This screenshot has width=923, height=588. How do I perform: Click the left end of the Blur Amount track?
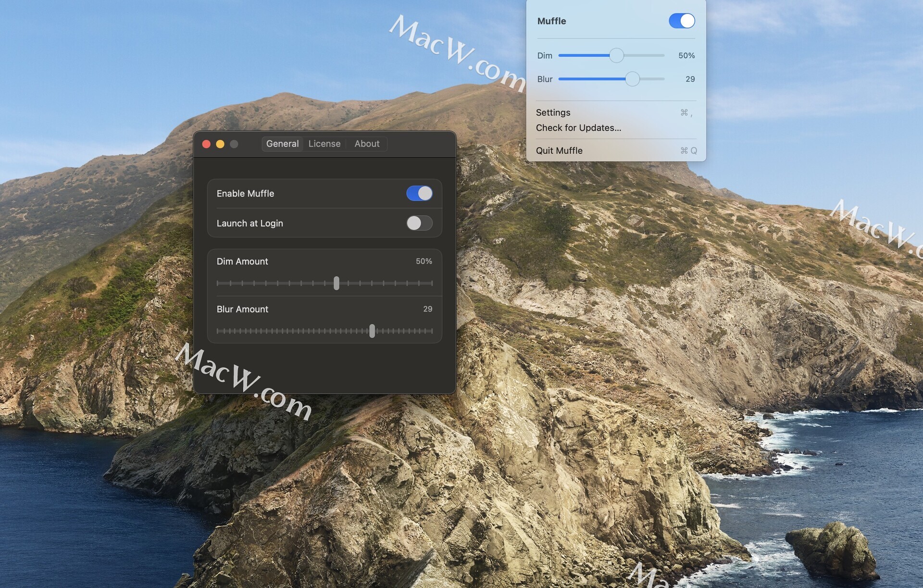pyautogui.click(x=218, y=331)
